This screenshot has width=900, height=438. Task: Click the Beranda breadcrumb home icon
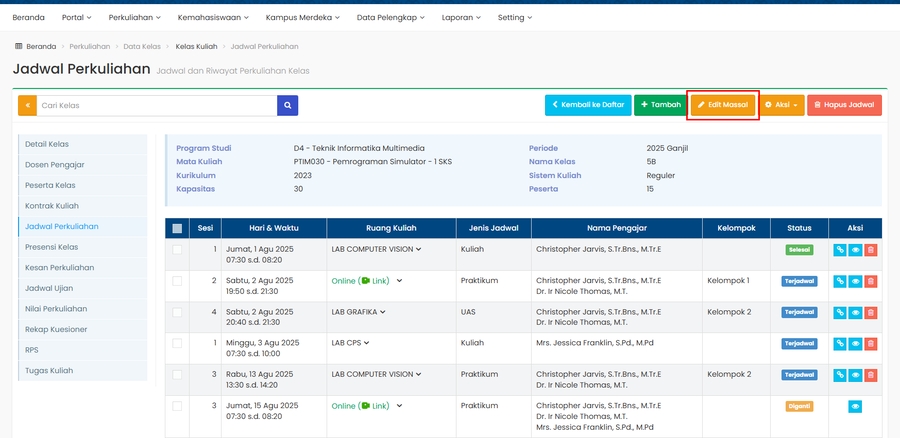pyautogui.click(x=19, y=46)
